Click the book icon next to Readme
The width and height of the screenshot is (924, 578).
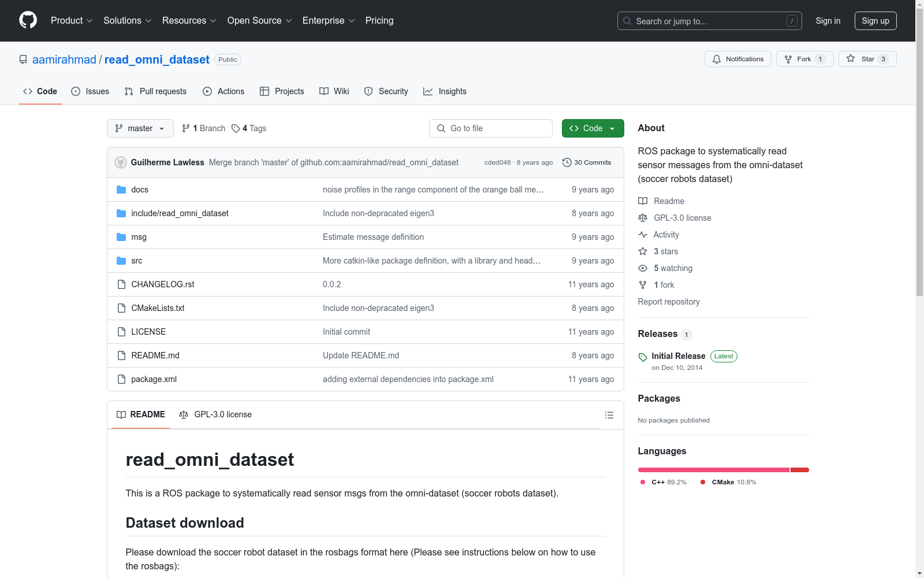643,201
